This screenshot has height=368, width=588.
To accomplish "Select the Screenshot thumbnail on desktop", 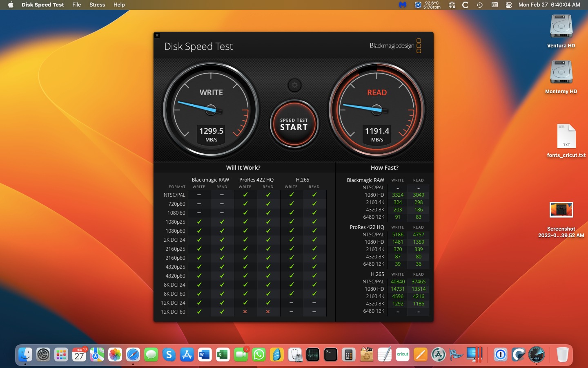I will (561, 210).
